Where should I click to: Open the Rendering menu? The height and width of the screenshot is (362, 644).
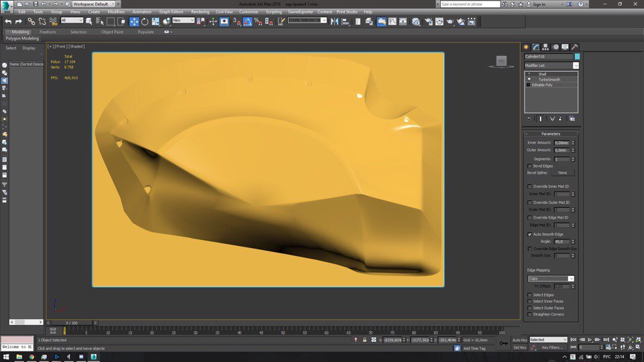click(x=200, y=12)
